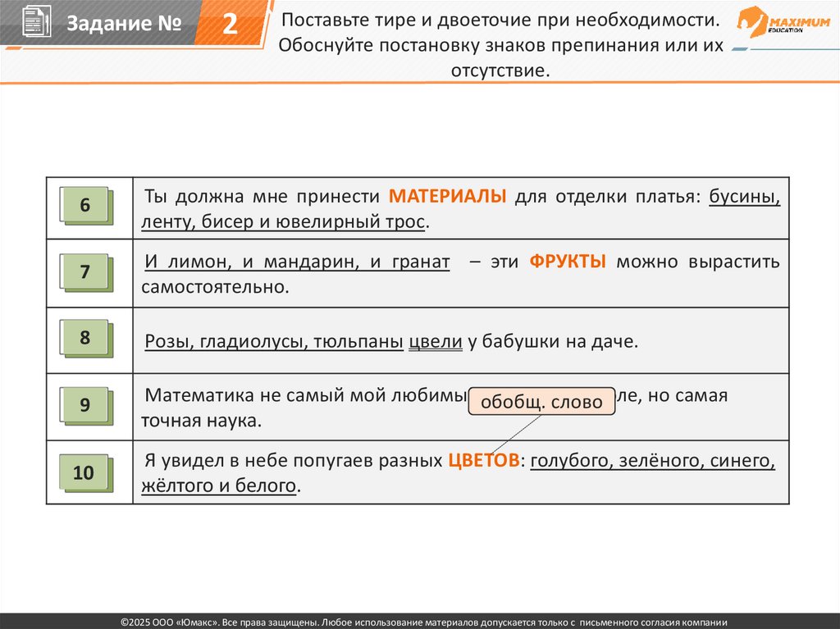Click the document icon beside Задание №
The width and height of the screenshot is (840, 629).
(x=36, y=21)
